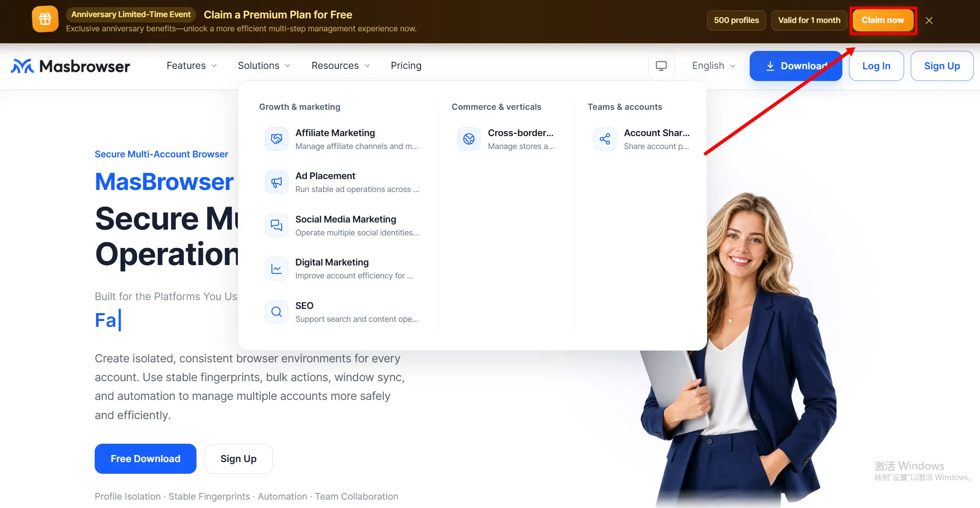Open the Pricing page
980x508 pixels.
click(x=406, y=66)
